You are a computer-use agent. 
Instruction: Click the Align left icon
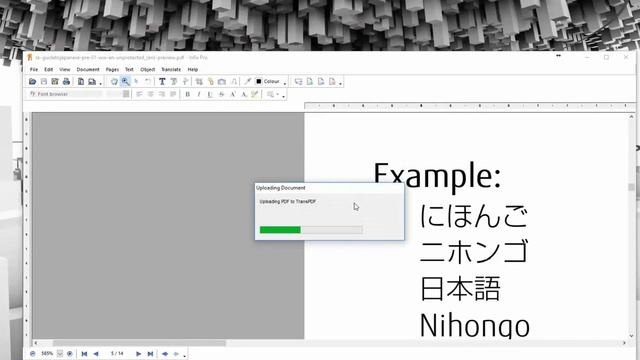(x=139, y=94)
